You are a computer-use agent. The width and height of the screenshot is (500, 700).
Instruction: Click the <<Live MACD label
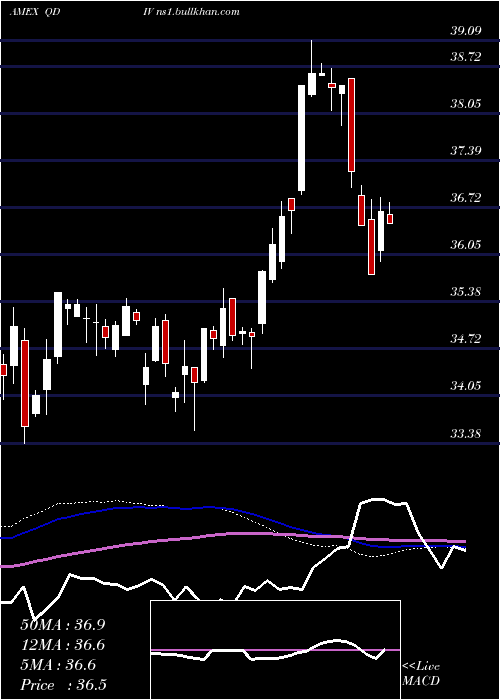tap(421, 674)
